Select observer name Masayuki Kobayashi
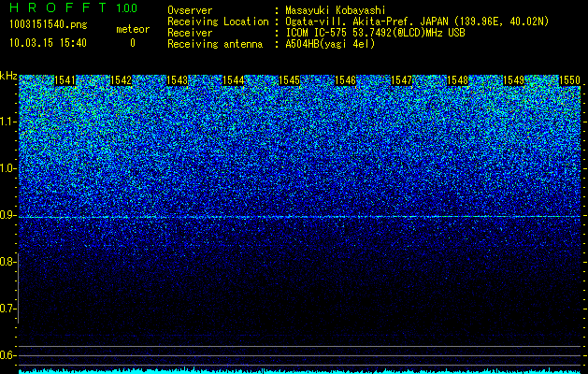Viewport: 588px width, 374px height. point(336,10)
